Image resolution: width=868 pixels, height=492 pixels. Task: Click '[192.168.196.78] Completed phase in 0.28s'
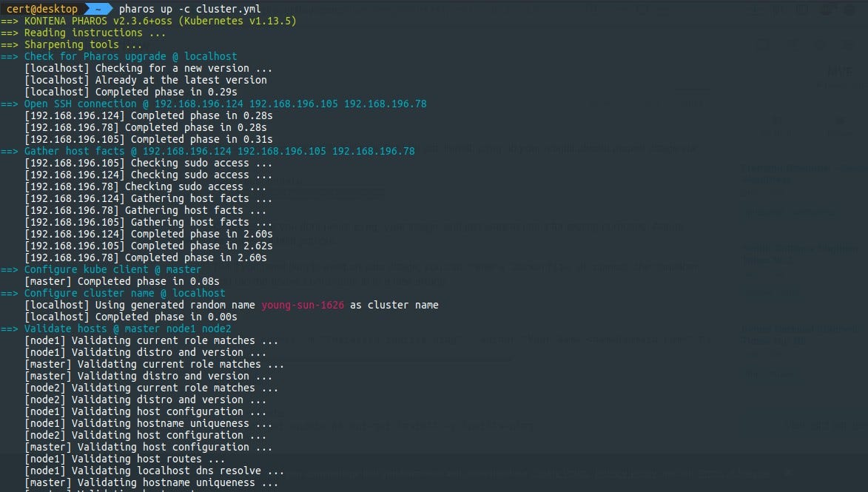pos(146,127)
